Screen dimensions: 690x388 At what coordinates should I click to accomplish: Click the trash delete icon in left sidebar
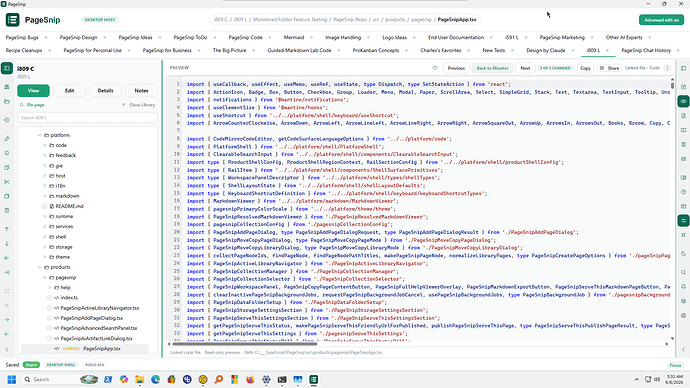(7, 211)
